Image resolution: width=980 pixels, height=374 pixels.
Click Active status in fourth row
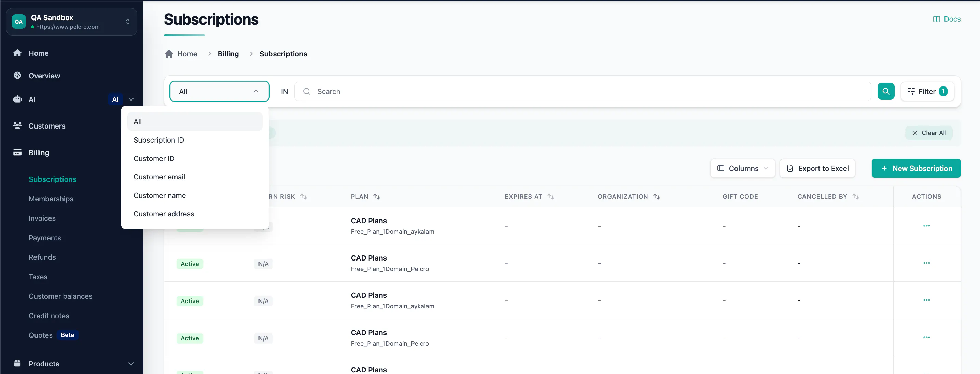tap(190, 338)
